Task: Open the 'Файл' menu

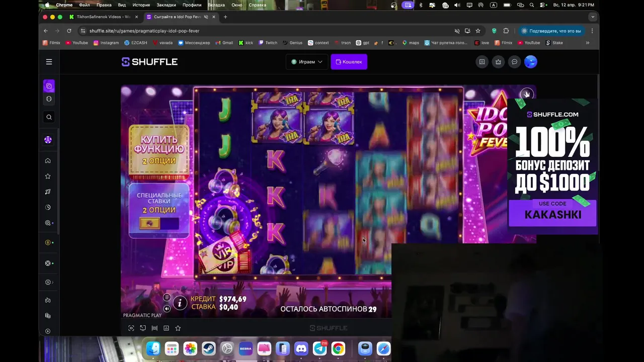Action: point(85,5)
